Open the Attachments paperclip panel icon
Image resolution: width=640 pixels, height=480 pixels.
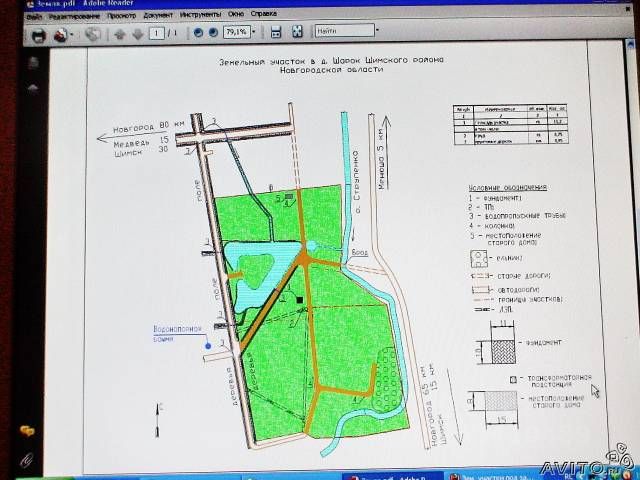(26, 460)
